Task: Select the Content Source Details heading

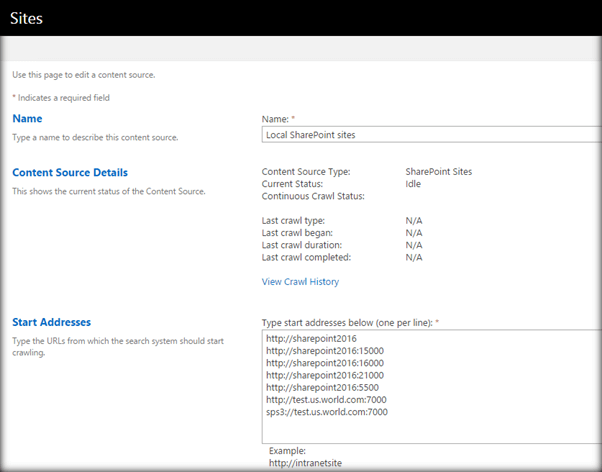Action: 70,172
